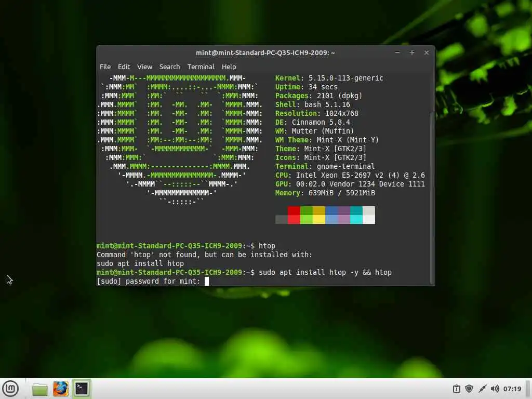Open the Terminal menu
The height and width of the screenshot is (399, 532).
[201, 67]
